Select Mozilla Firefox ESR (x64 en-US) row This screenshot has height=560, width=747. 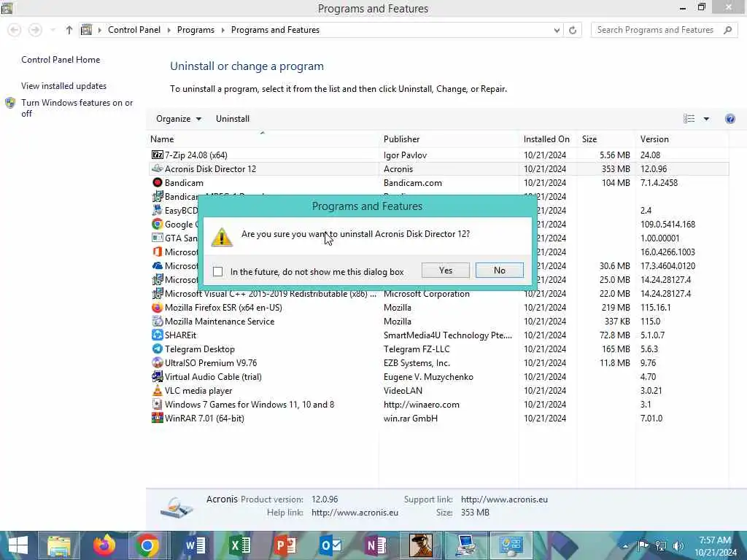click(438, 307)
